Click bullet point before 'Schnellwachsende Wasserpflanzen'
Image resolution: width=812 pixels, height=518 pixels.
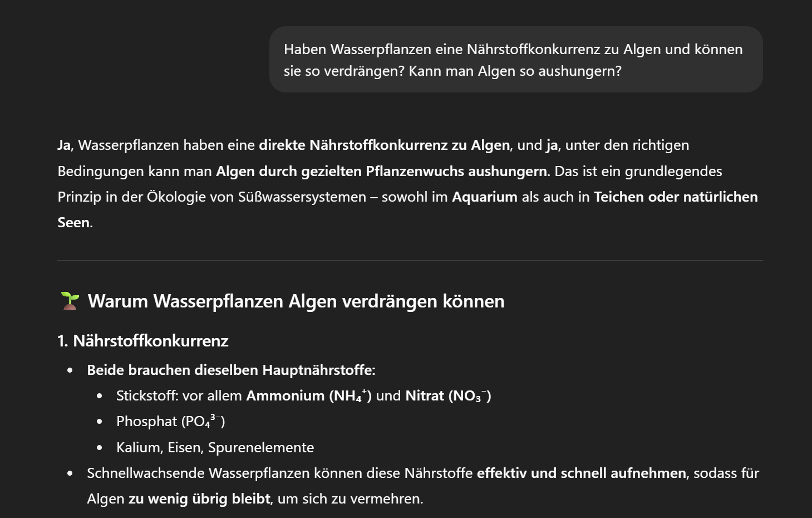click(x=70, y=473)
